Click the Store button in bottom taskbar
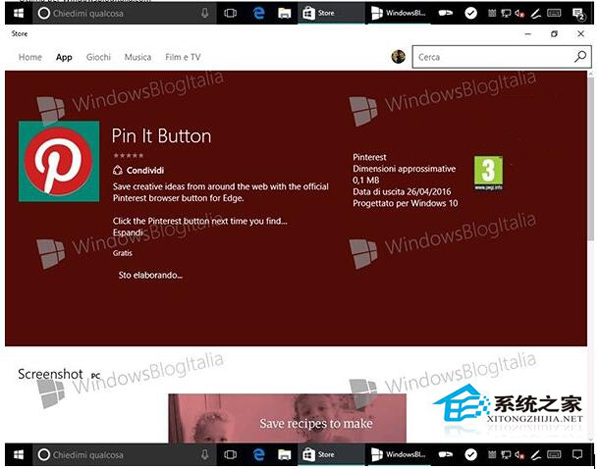Viewport: 600px width, 469px height. pyautogui.click(x=331, y=454)
